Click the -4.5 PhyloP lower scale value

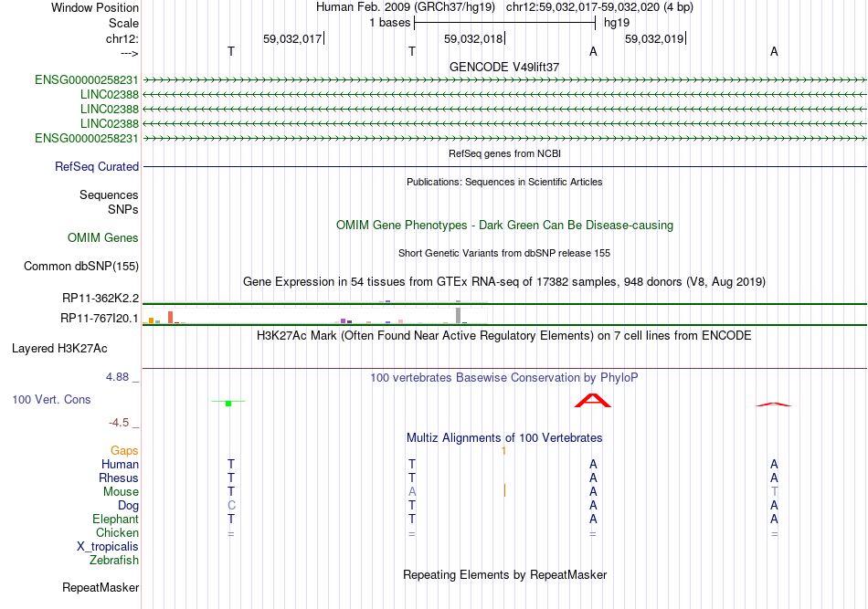(119, 423)
